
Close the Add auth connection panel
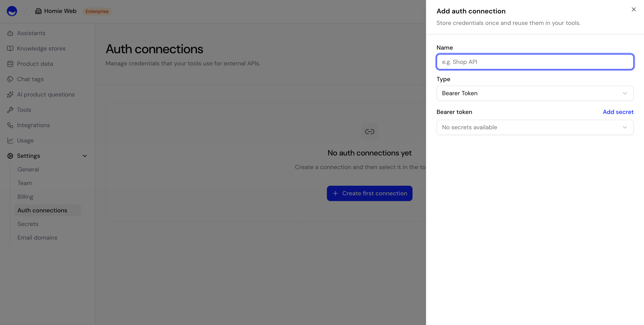(x=634, y=10)
